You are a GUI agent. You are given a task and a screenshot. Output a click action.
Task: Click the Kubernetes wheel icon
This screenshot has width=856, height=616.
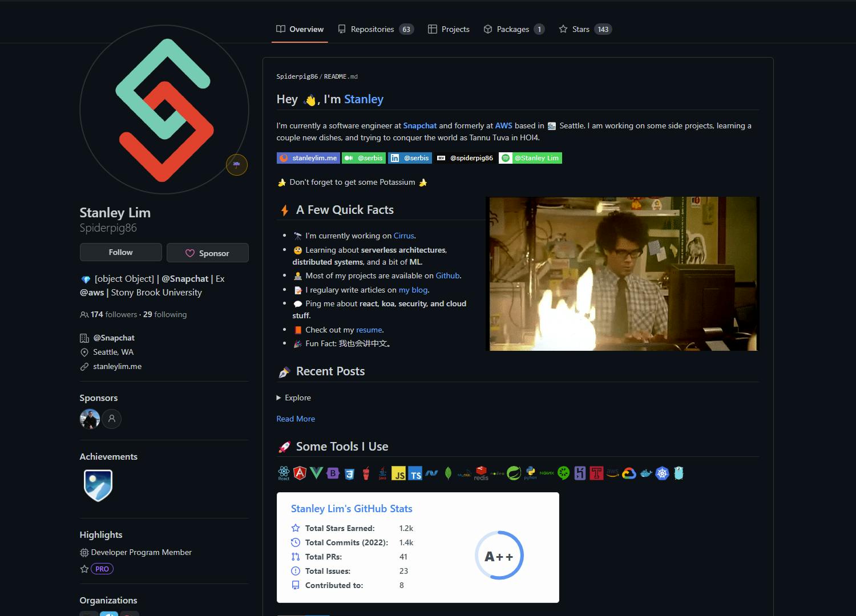(x=662, y=473)
